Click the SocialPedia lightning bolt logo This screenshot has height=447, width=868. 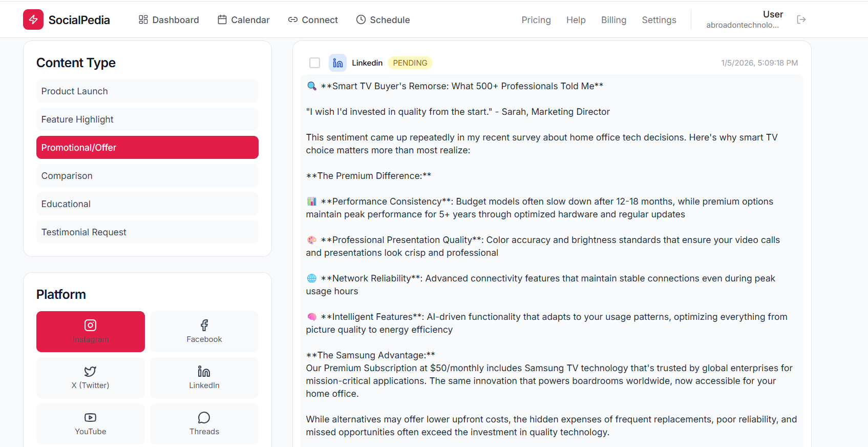(33, 19)
